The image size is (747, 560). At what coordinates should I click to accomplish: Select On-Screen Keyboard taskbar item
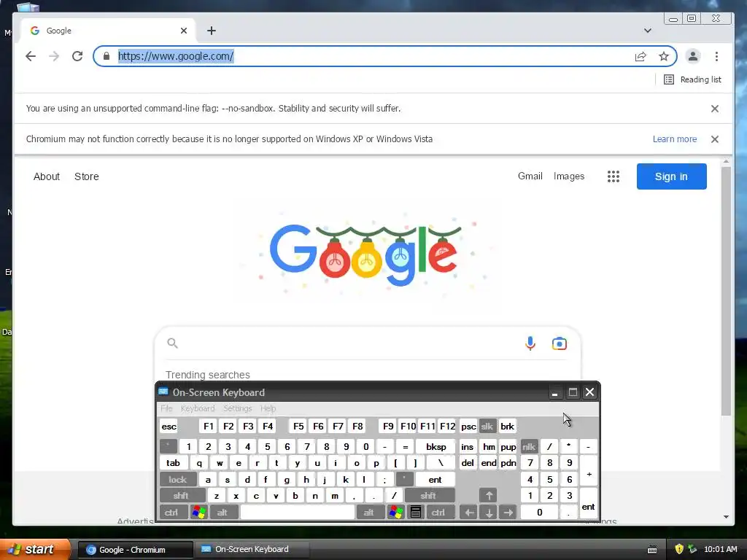pos(252,550)
